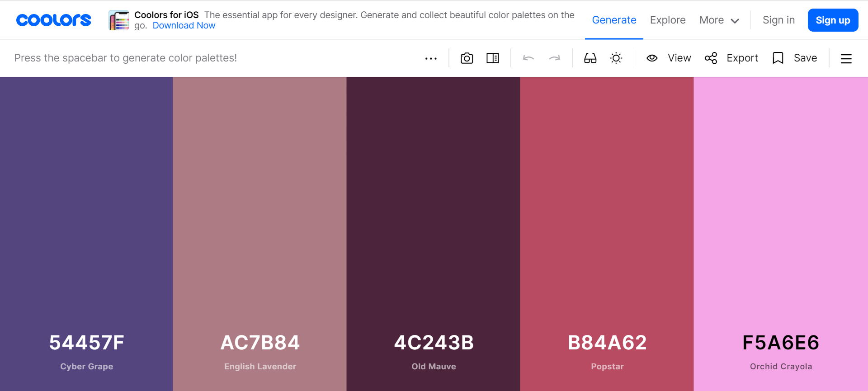Click the eye View icon
Screen dimensions: 868x391
coord(652,58)
